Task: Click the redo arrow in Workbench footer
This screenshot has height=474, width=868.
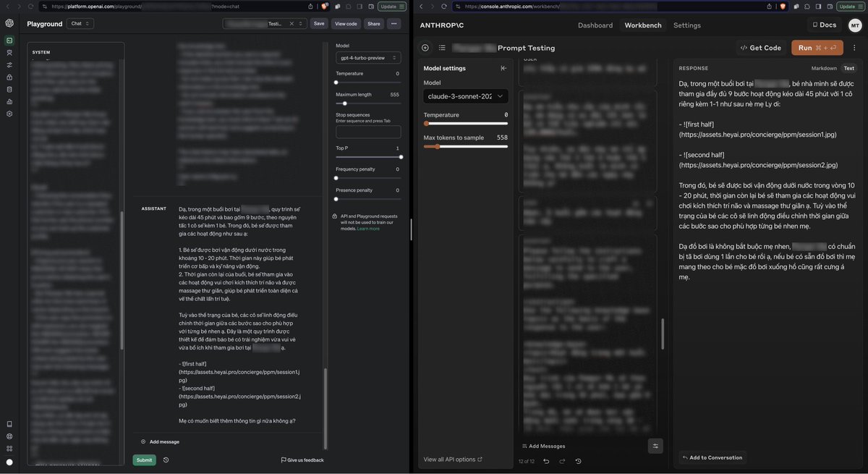Action: (562, 461)
